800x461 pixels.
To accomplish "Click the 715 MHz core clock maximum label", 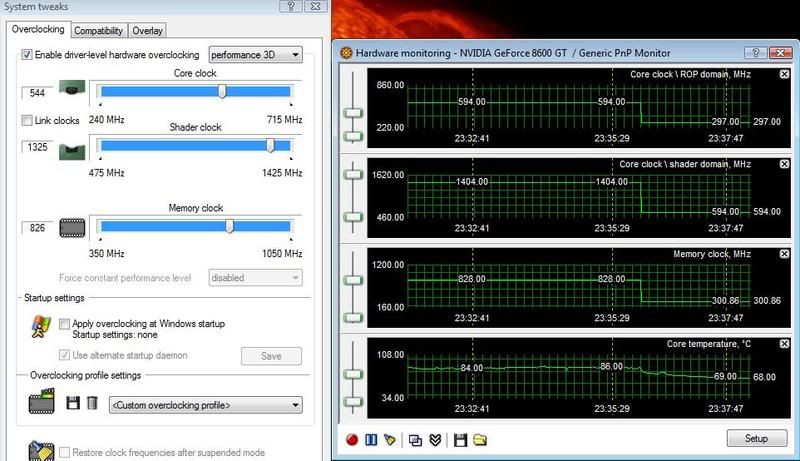I will pyautogui.click(x=284, y=119).
